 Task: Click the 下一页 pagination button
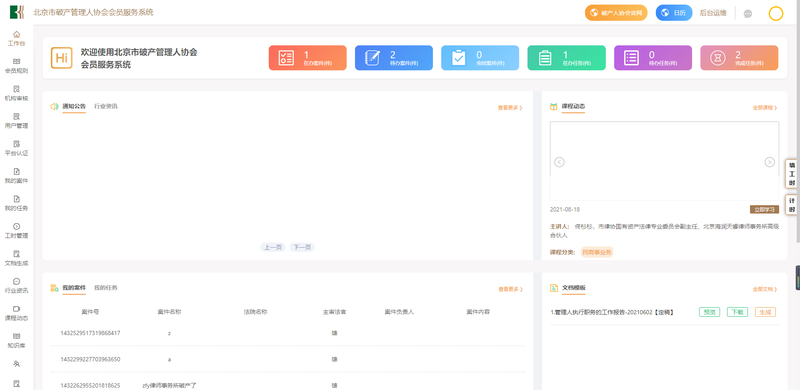[302, 247]
